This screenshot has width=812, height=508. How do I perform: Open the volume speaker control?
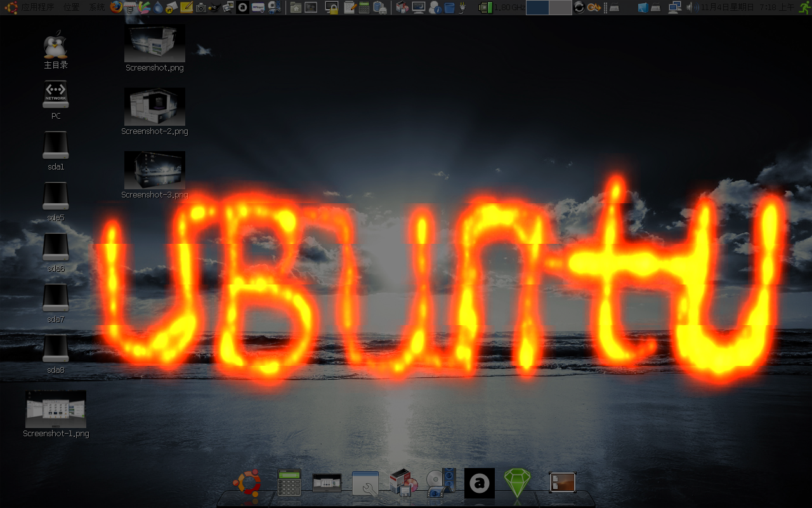693,8
